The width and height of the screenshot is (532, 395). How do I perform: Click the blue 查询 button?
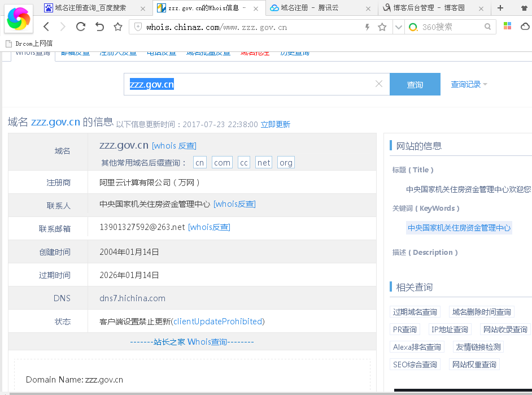(415, 84)
